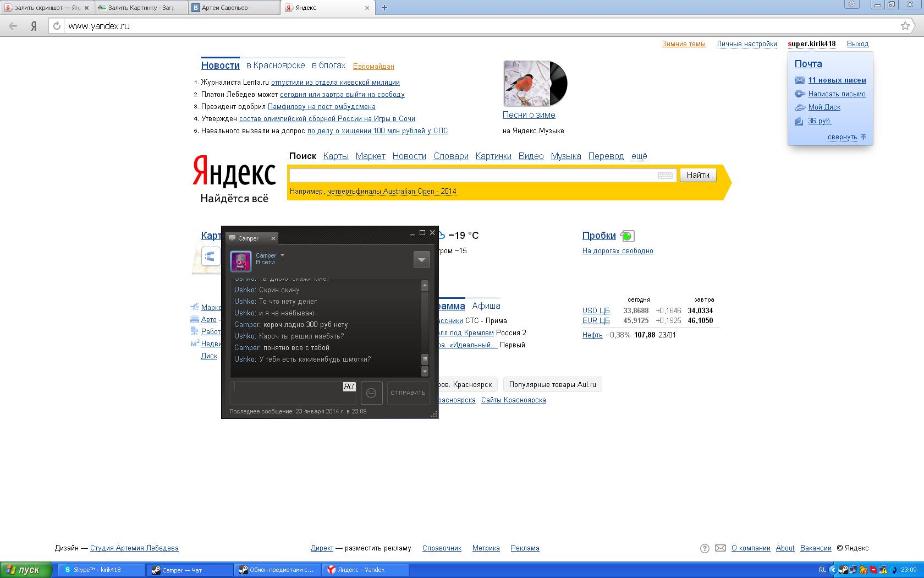The width and height of the screenshot is (924, 578).
Task: Click the system tray clock 23:09
Action: click(909, 570)
